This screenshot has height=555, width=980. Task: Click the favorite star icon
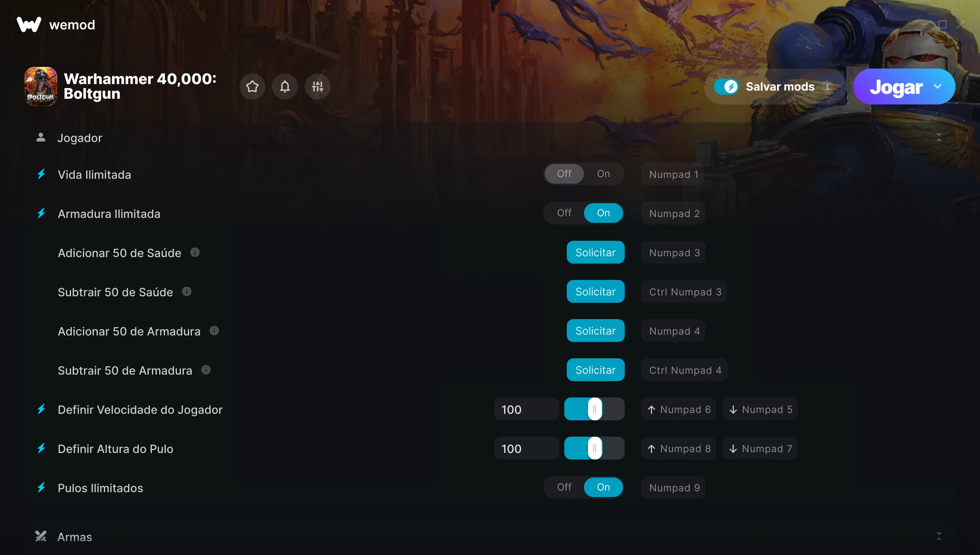[252, 87]
